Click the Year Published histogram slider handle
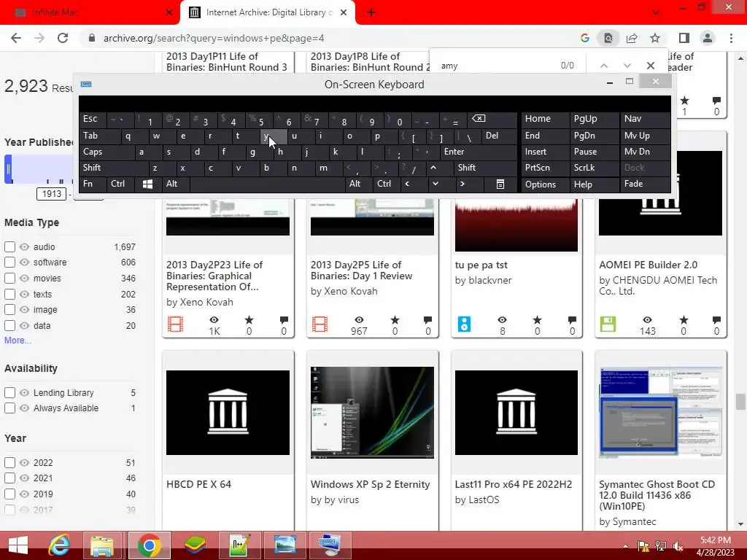Image resolution: width=747 pixels, height=560 pixels. pyautogui.click(x=8, y=169)
